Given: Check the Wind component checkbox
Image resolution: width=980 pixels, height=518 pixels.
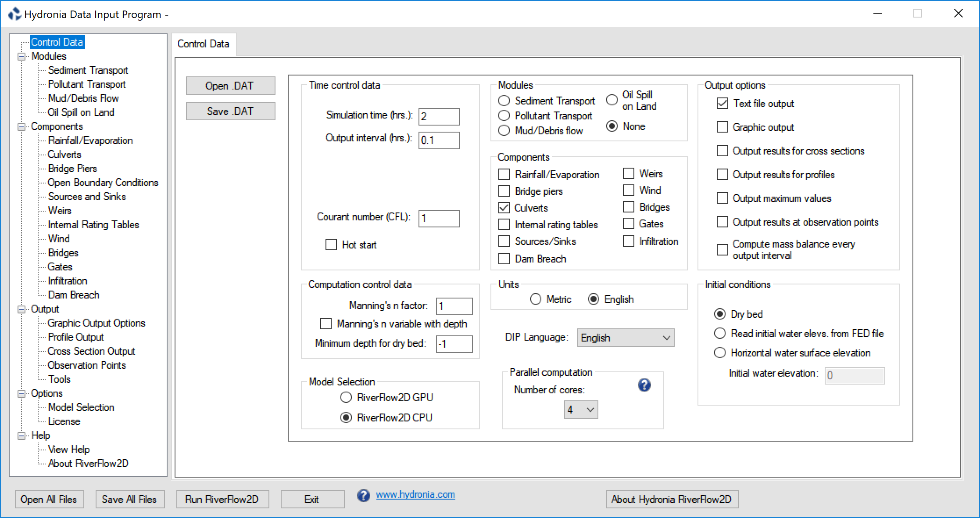Looking at the screenshot, I should click(629, 190).
